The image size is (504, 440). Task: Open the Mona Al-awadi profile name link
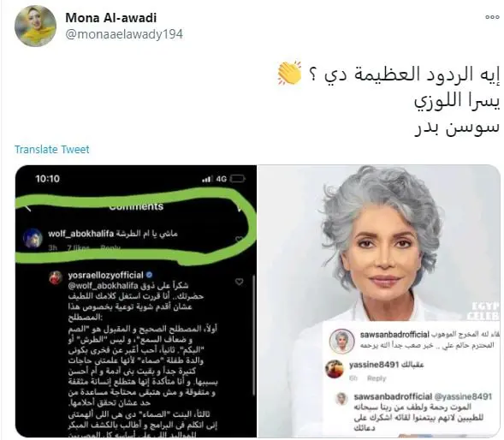point(111,18)
